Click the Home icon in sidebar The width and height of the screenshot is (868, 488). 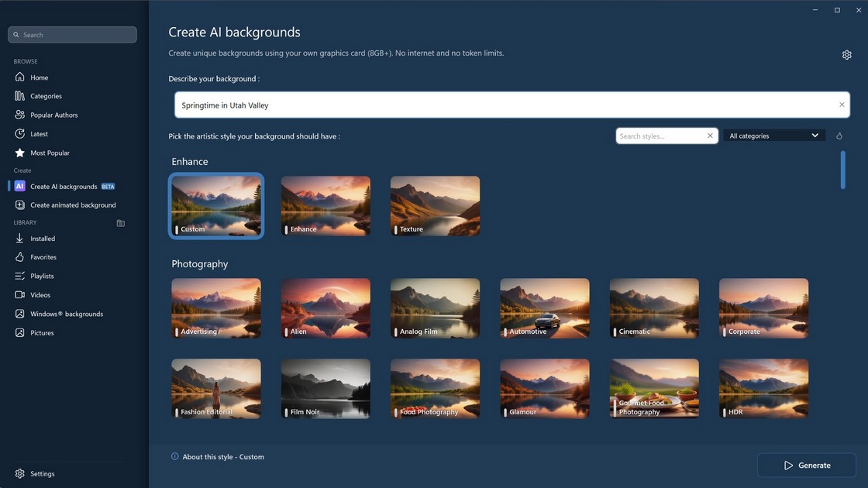(20, 77)
